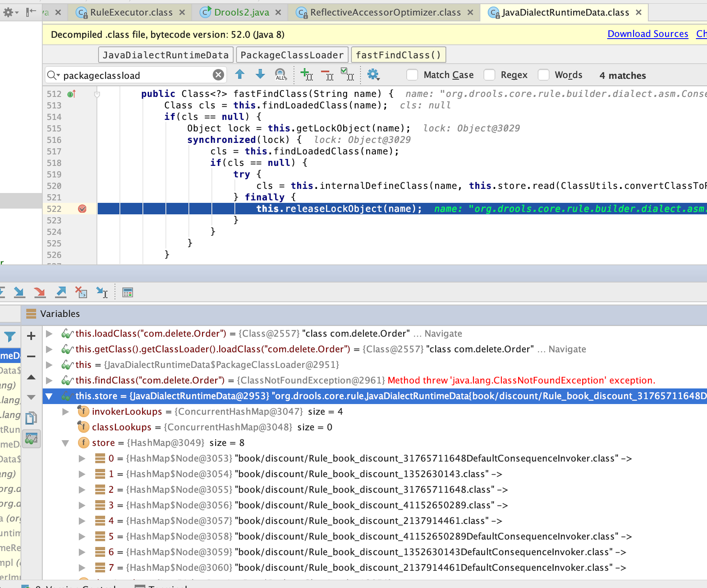Select all occurrences icon in find bar

(x=347, y=74)
